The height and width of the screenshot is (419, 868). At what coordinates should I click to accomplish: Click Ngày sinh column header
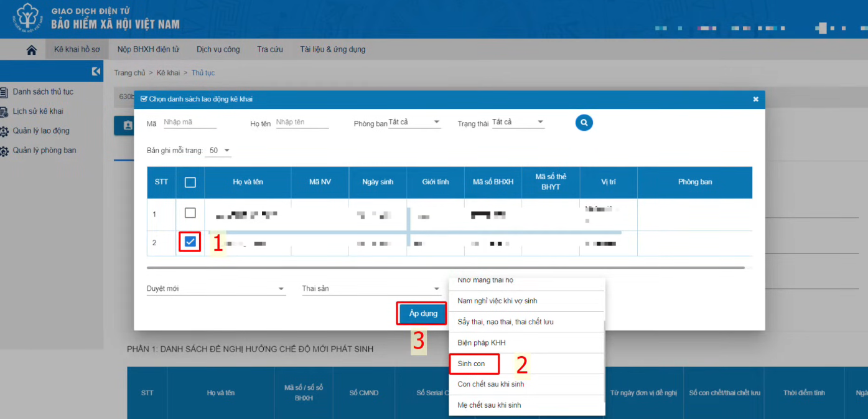378,182
